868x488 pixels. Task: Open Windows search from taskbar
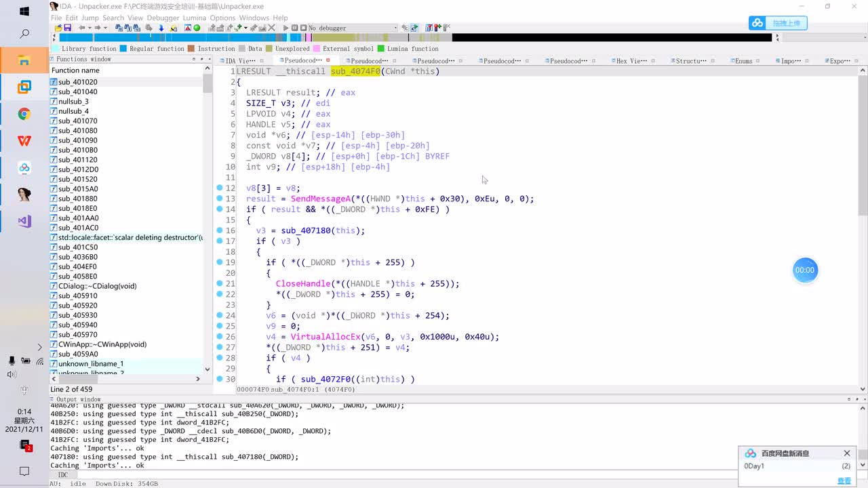pyautogui.click(x=24, y=33)
